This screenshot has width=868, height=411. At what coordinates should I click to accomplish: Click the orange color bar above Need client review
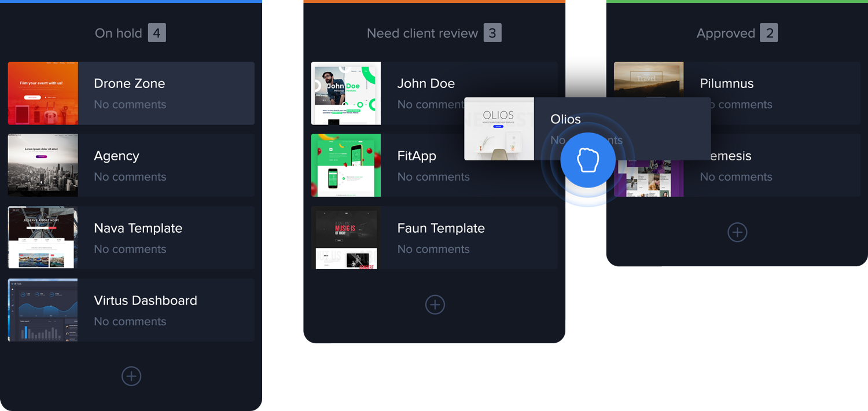coord(435,1)
